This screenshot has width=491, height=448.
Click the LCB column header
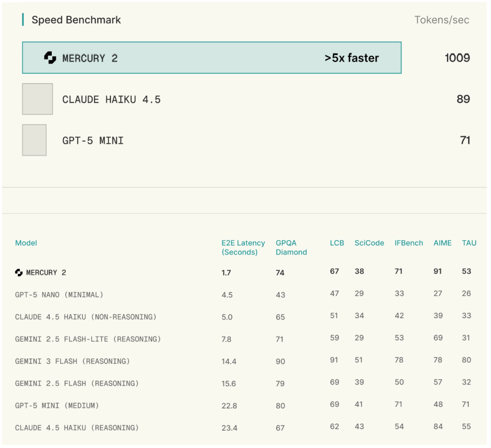pyautogui.click(x=337, y=243)
